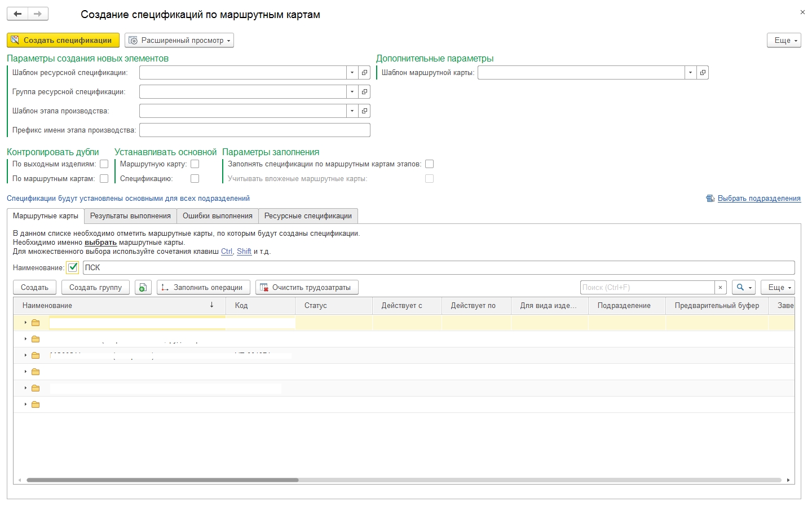Select the last folder icon in list
Viewport: 812px width, 506px height.
[x=36, y=404]
